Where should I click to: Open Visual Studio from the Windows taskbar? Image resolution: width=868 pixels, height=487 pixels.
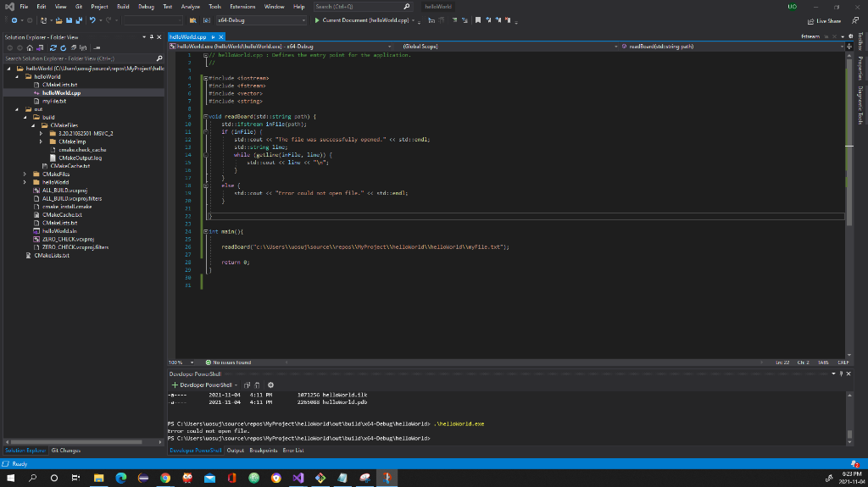pos(298,478)
